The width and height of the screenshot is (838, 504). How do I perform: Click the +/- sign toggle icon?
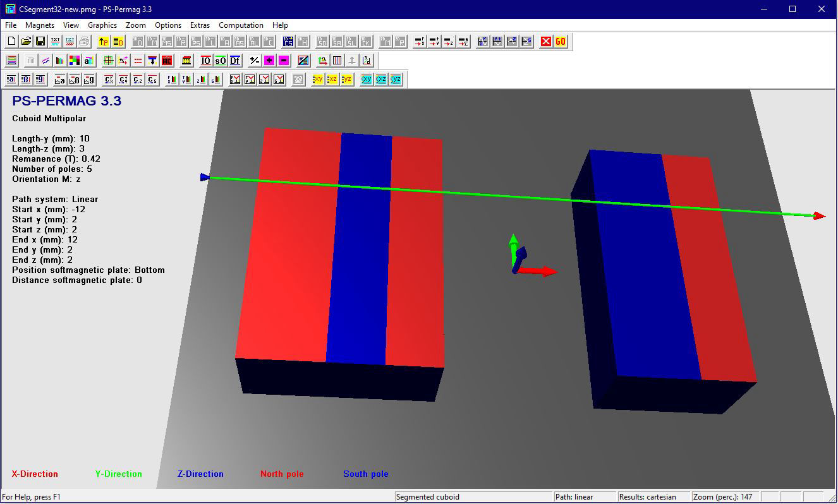click(x=254, y=61)
